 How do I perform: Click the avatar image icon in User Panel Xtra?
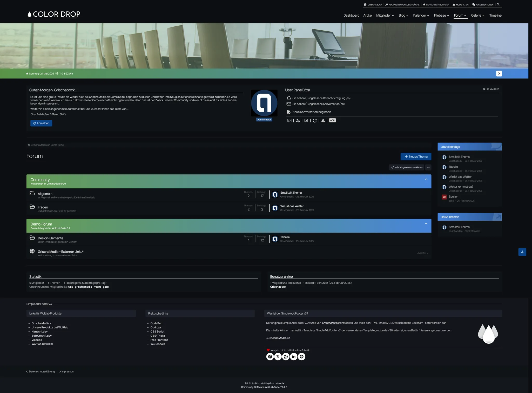[x=306, y=121]
